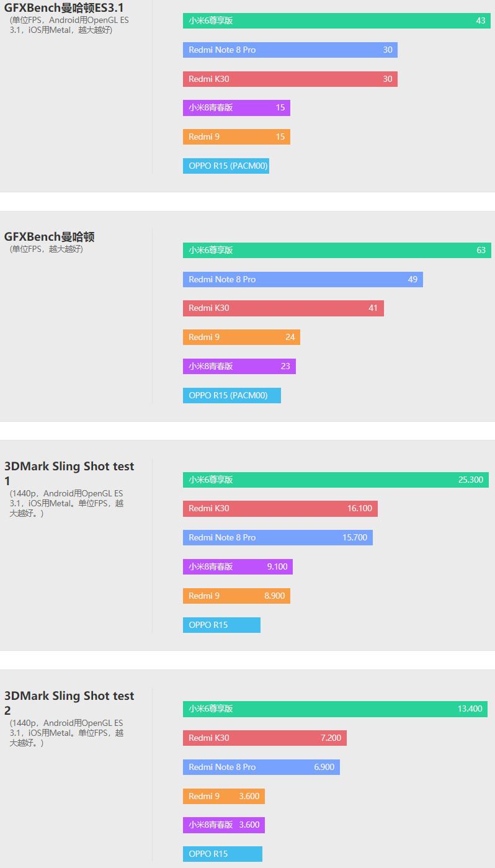
Task: Click the 3DMark Sling Shot test 1 heading
Action: coord(69,473)
